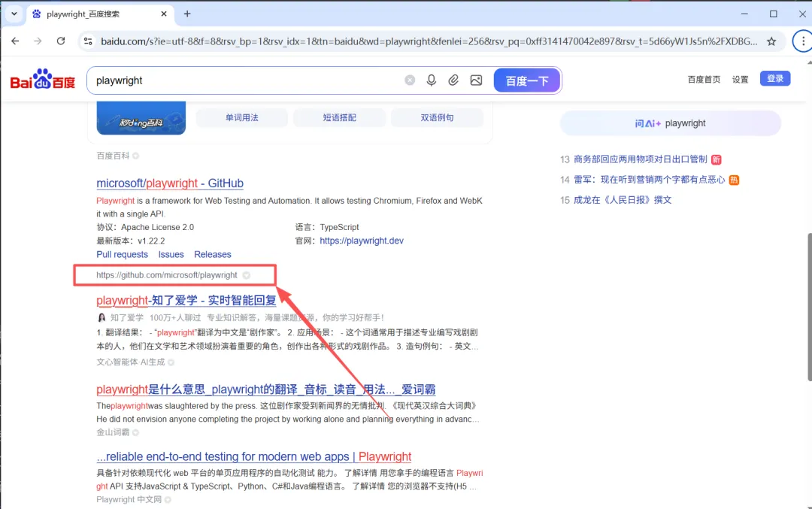This screenshot has height=509, width=812.
Task: Click the 百度一下 search button
Action: pos(526,80)
